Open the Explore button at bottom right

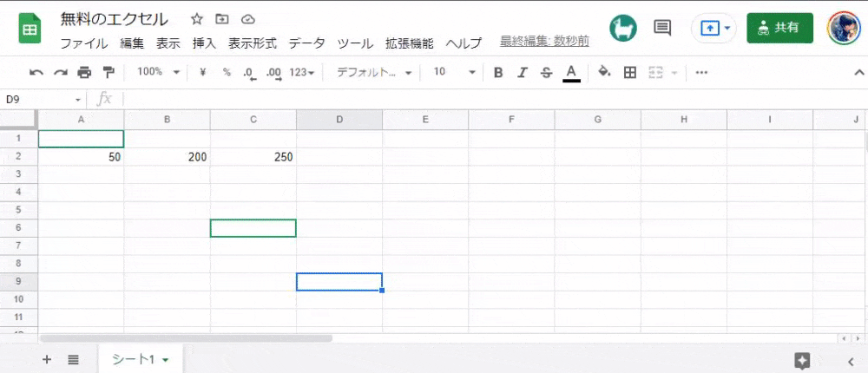click(x=802, y=360)
